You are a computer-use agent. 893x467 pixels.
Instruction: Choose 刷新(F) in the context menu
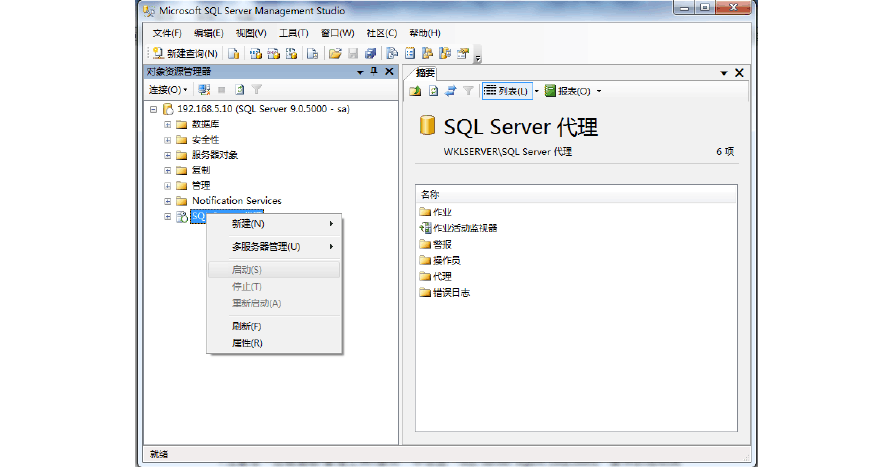click(x=275, y=326)
